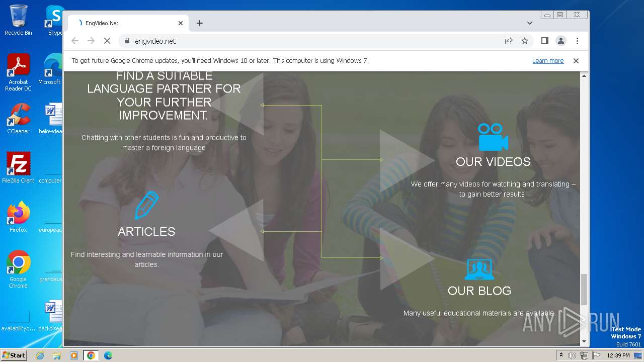Select the packdisea Word document icon
Image resolution: width=644 pixels, height=362 pixels.
click(x=51, y=316)
